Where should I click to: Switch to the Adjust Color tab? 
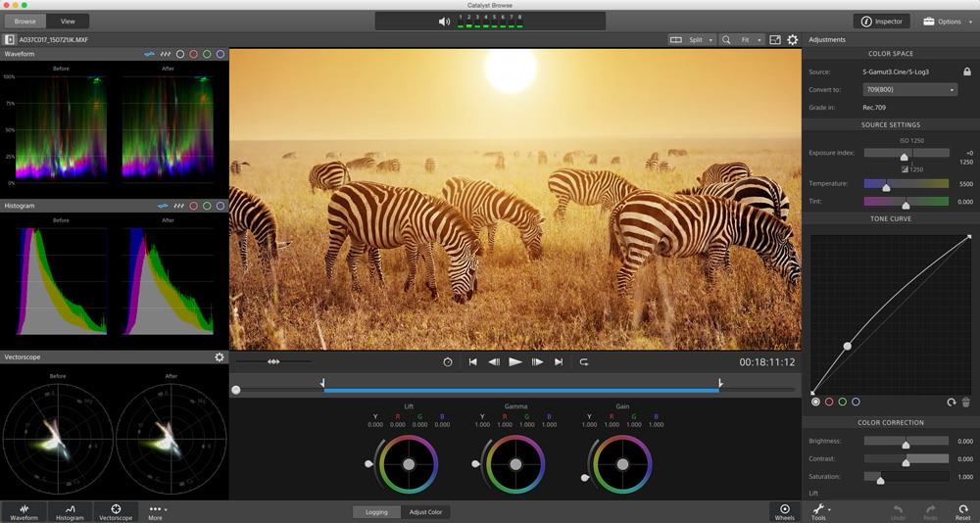point(425,512)
